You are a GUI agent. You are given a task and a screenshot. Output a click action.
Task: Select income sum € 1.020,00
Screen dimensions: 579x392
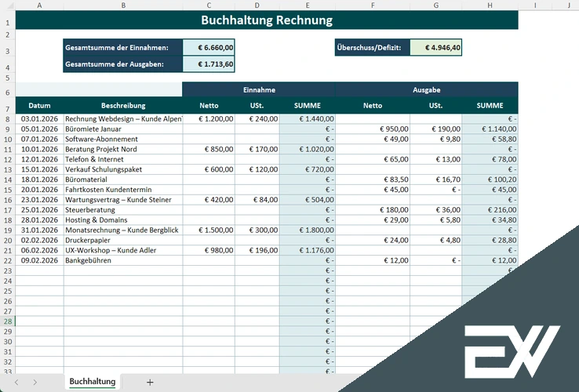point(308,149)
